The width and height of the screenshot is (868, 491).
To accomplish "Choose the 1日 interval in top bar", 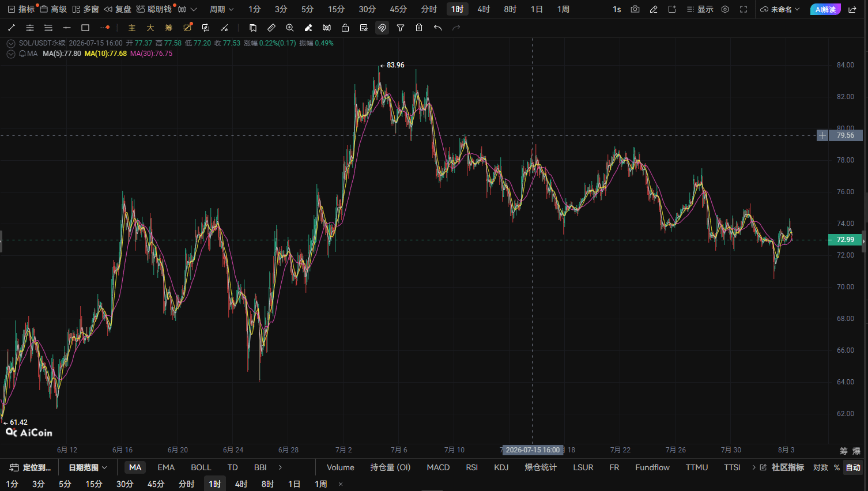I will click(x=537, y=9).
